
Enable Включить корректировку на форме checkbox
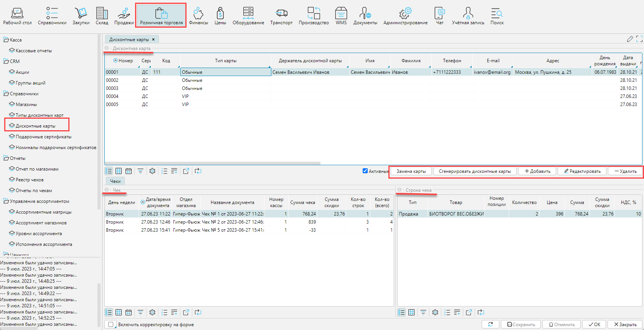(x=111, y=325)
